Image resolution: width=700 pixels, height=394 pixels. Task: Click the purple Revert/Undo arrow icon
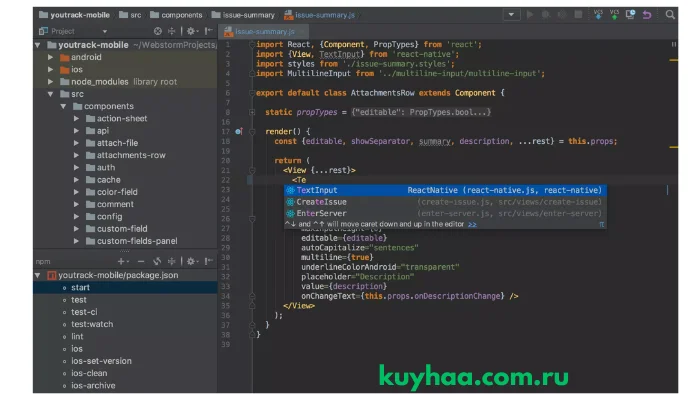pyautogui.click(x=647, y=15)
